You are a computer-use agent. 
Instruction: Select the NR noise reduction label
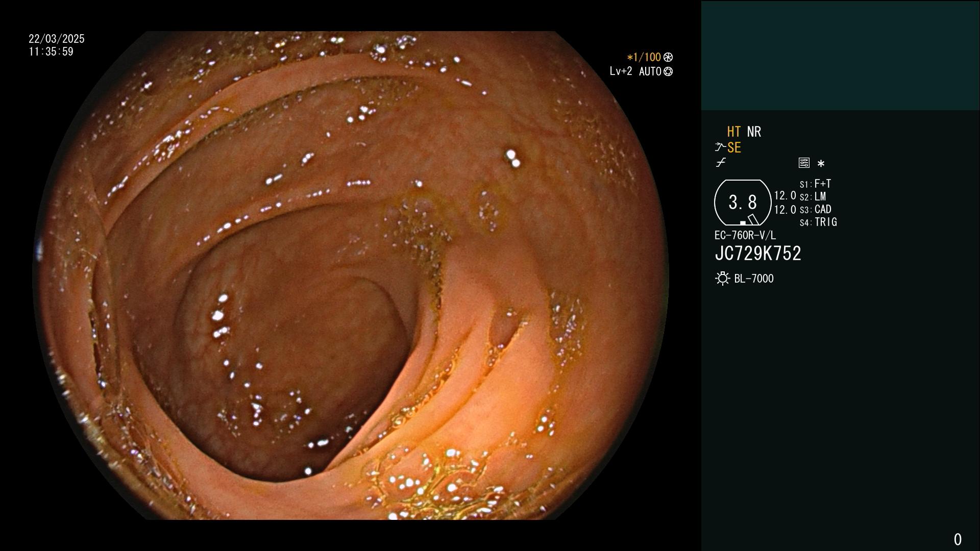point(754,132)
